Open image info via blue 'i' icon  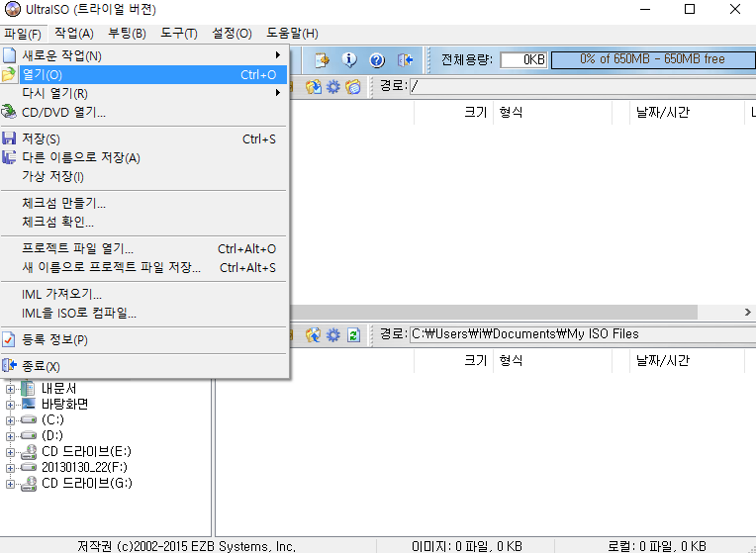(349, 59)
